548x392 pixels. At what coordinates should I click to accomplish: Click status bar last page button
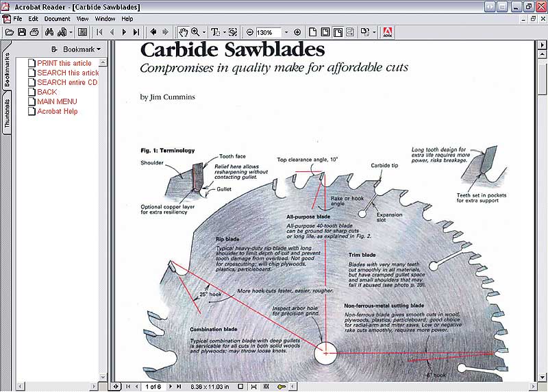179,387
